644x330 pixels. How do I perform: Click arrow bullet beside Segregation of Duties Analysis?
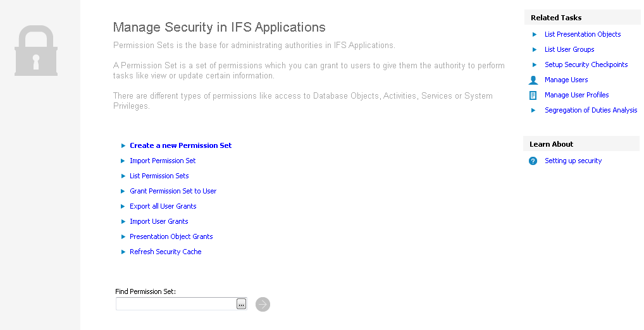coord(535,111)
